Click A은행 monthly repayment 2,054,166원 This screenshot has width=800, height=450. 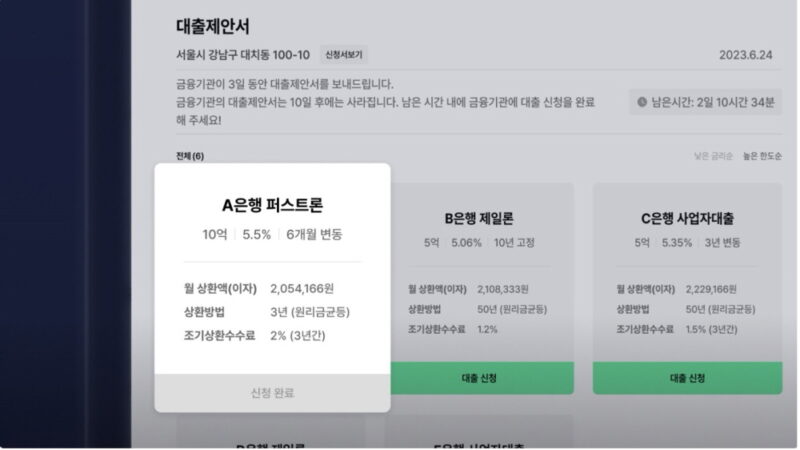[302, 289]
